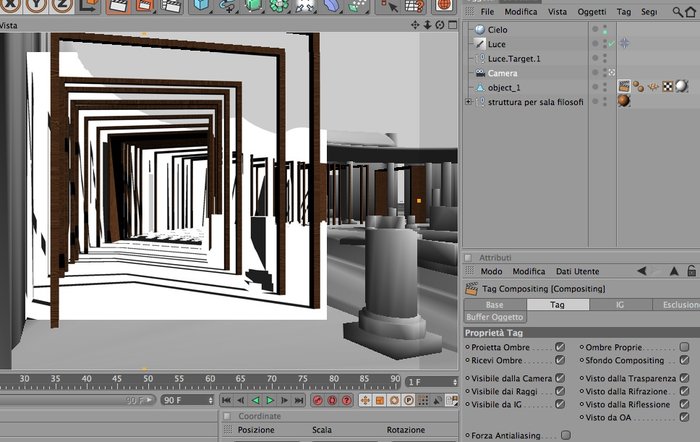Open Dati Utente menu in Attributi
700x442 pixels.
577,271
